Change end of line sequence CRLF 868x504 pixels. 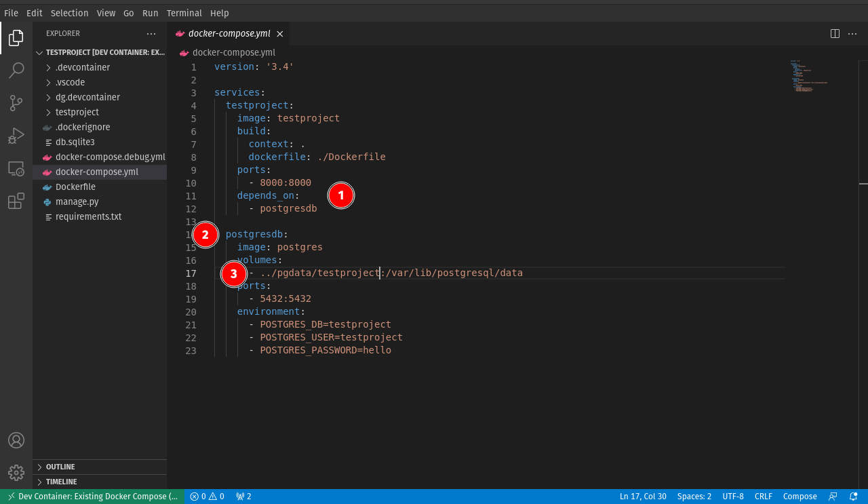764,497
